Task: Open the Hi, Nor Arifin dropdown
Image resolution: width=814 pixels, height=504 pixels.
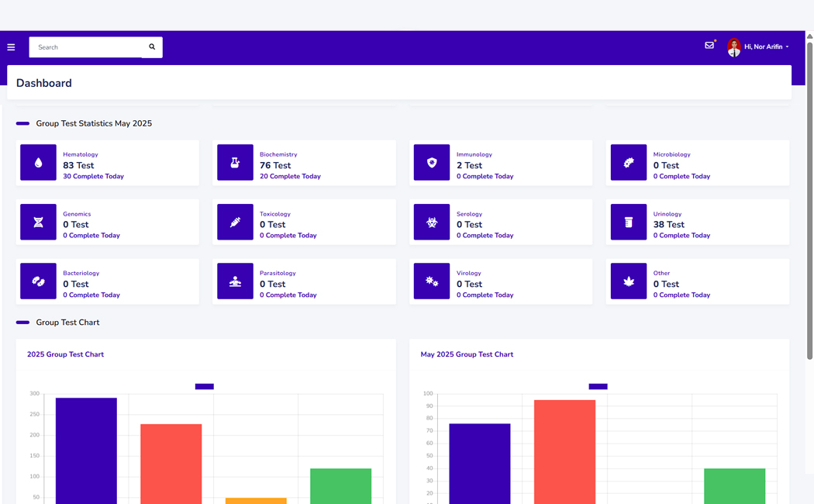Action: click(x=763, y=47)
